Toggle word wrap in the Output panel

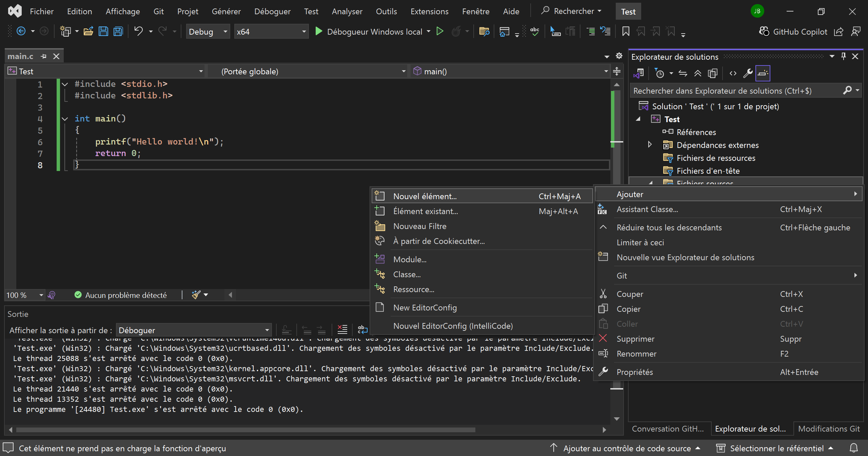[x=362, y=329]
